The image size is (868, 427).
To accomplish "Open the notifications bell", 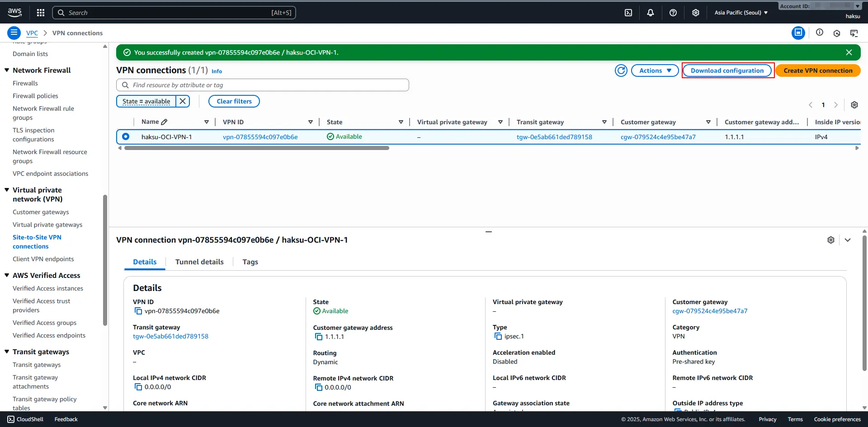I will [651, 13].
